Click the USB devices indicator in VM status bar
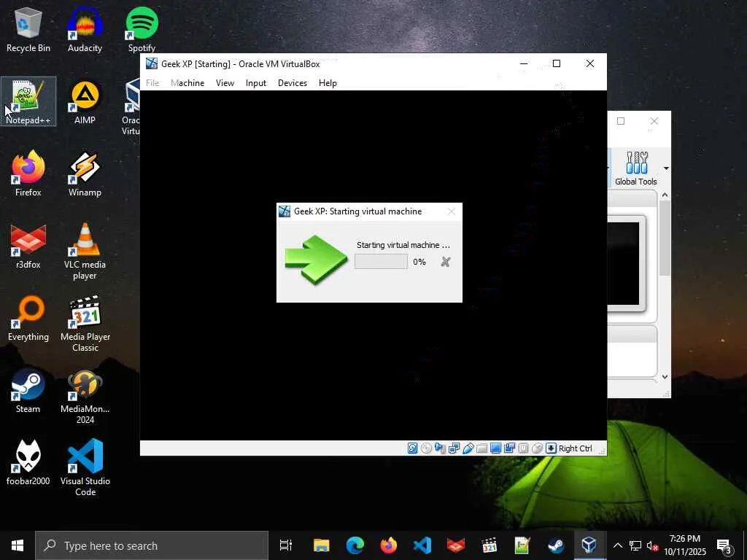The image size is (747, 560). (468, 448)
